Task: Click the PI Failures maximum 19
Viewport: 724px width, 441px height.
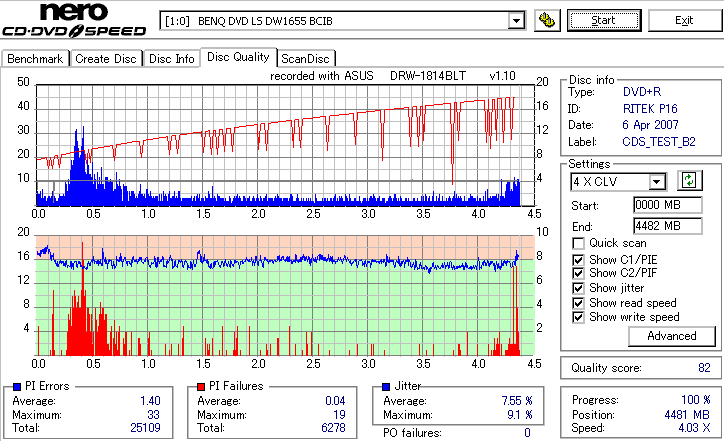Action: point(339,415)
